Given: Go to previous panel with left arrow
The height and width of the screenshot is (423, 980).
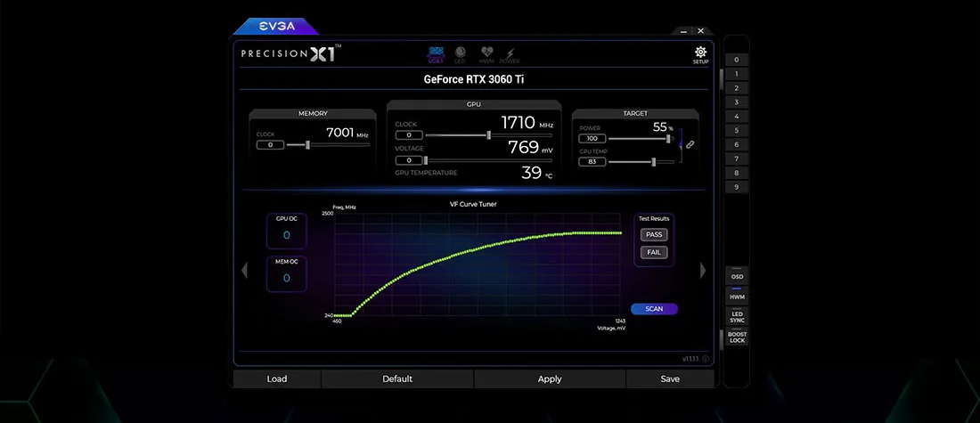Looking at the screenshot, I should [244, 270].
